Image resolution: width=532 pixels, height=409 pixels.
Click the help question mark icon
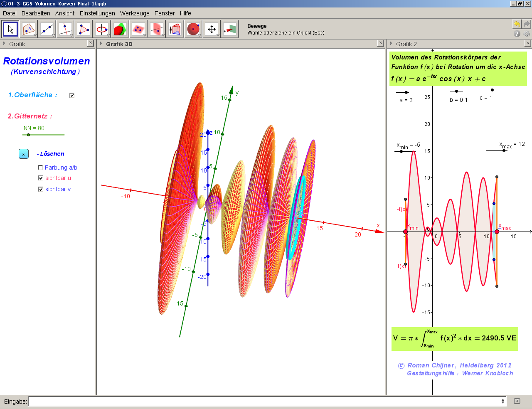(x=517, y=34)
